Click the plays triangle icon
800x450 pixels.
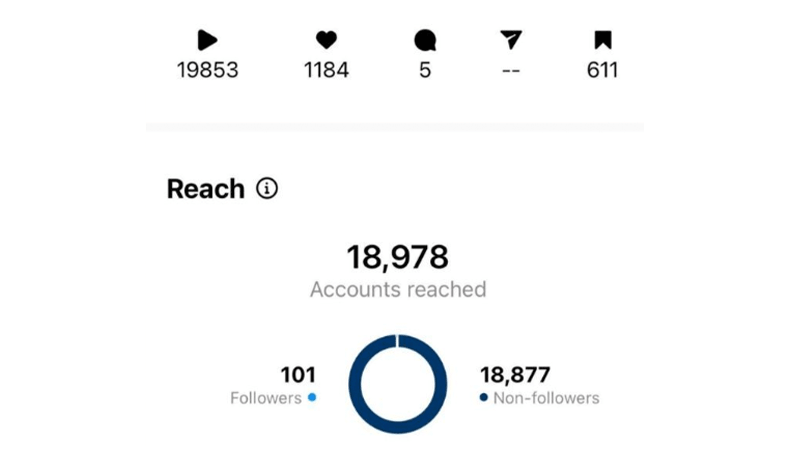coord(207,40)
